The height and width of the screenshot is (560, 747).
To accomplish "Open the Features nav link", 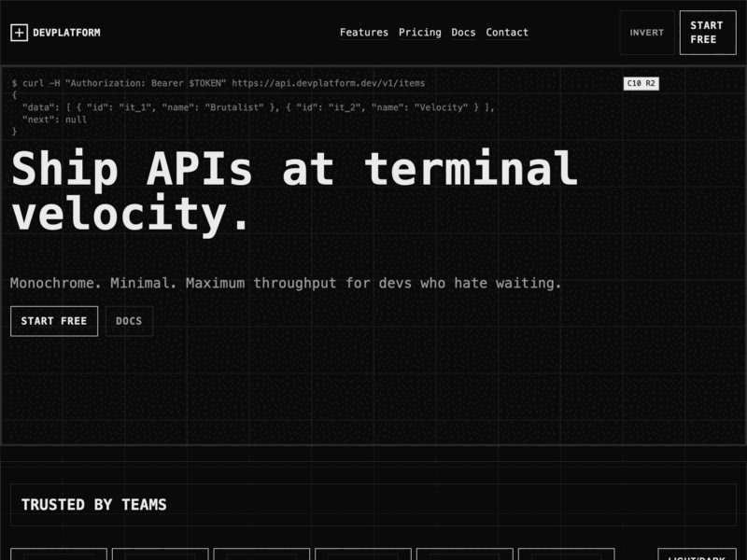I will pyautogui.click(x=364, y=33).
